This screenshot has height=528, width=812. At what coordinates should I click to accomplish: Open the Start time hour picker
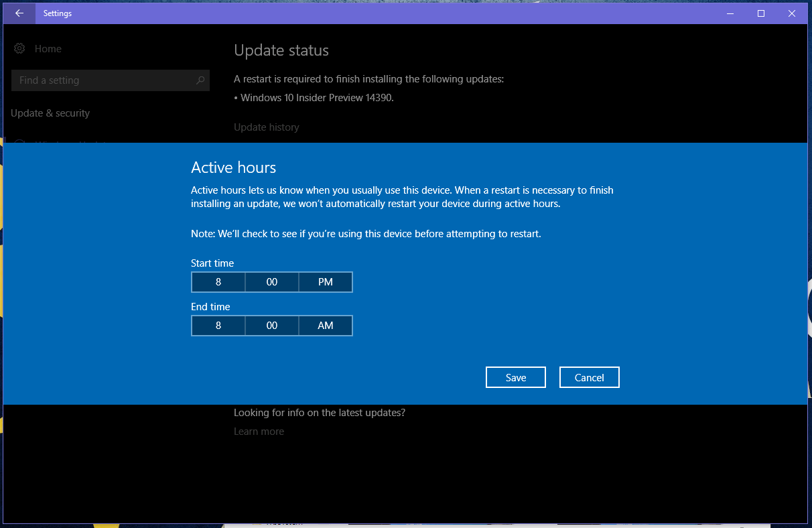pyautogui.click(x=218, y=282)
